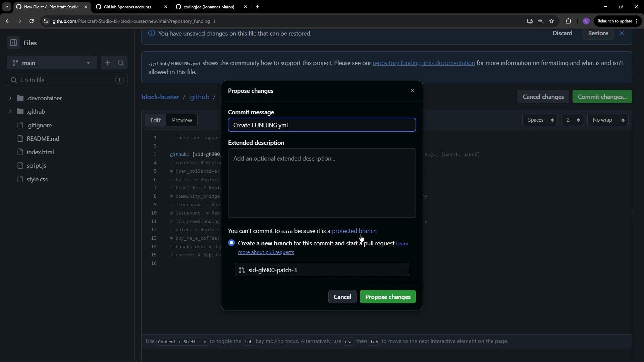Viewport: 644px width, 362px height.
Task: Discard the unsaved changes
Action: 562,34
